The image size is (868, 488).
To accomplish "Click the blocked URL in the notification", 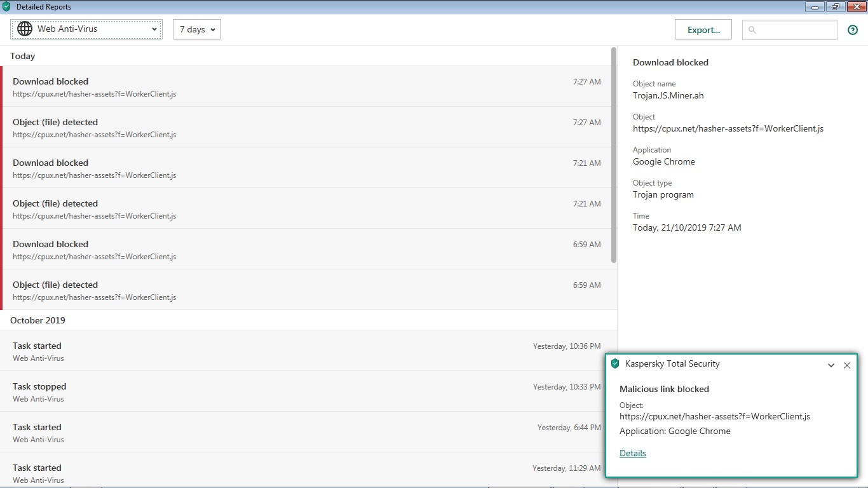I will point(715,417).
